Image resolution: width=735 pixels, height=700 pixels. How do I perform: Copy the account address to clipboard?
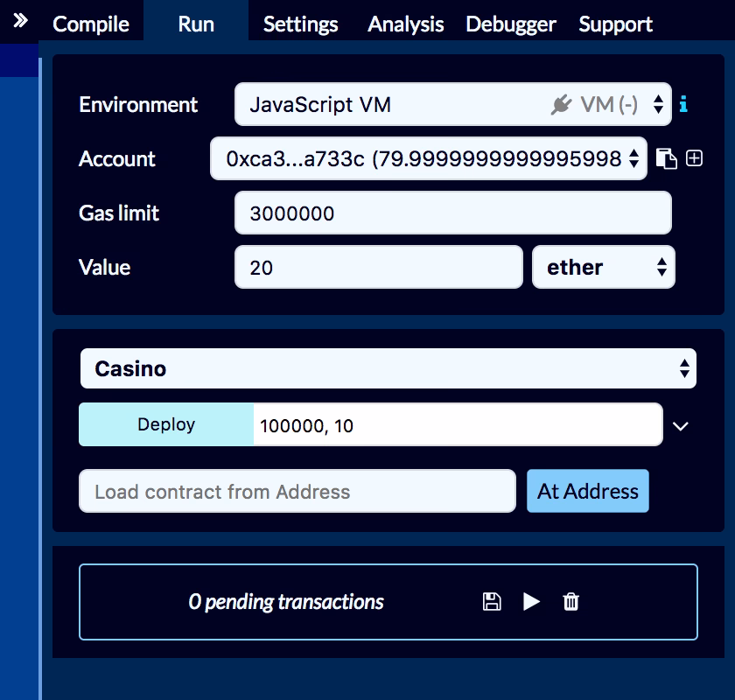click(x=667, y=158)
